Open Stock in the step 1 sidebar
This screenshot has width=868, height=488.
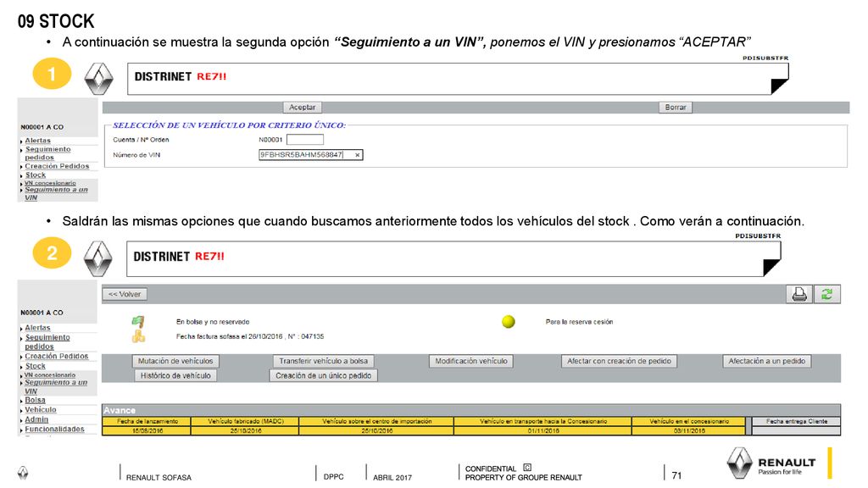point(36,175)
